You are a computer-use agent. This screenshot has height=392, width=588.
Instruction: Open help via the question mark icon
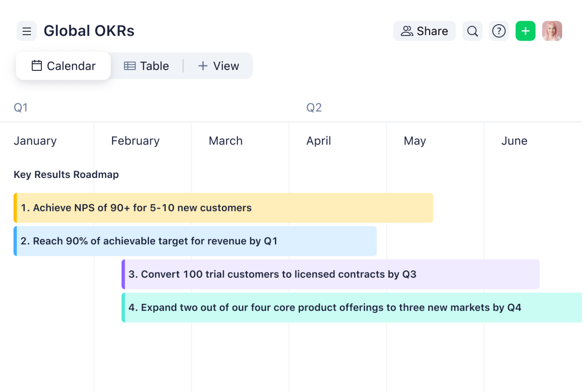click(499, 31)
